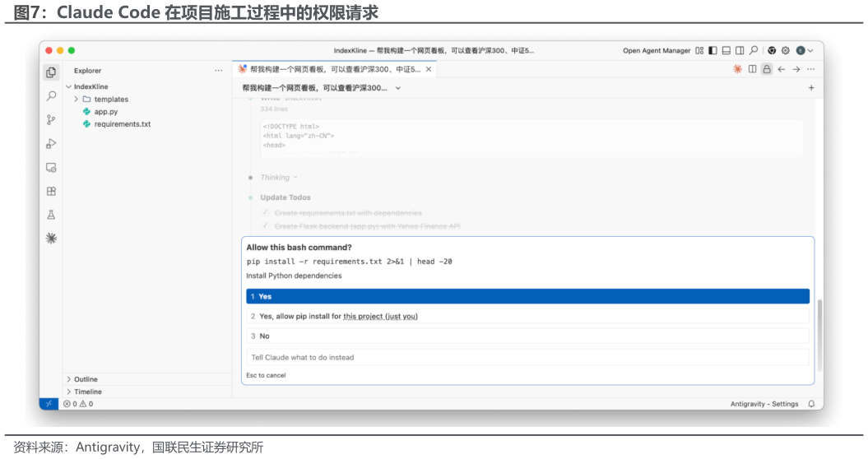The width and height of the screenshot is (868, 459).
Task: Toggle the primary sidebar icon
Action: 713,50
